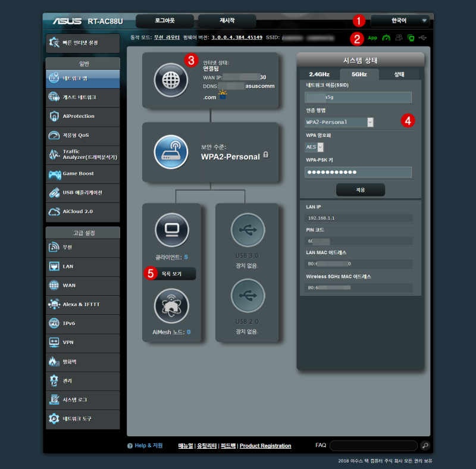This screenshot has height=469, width=476.
Task: Click the guest network users status icon
Action: pyautogui.click(x=399, y=37)
